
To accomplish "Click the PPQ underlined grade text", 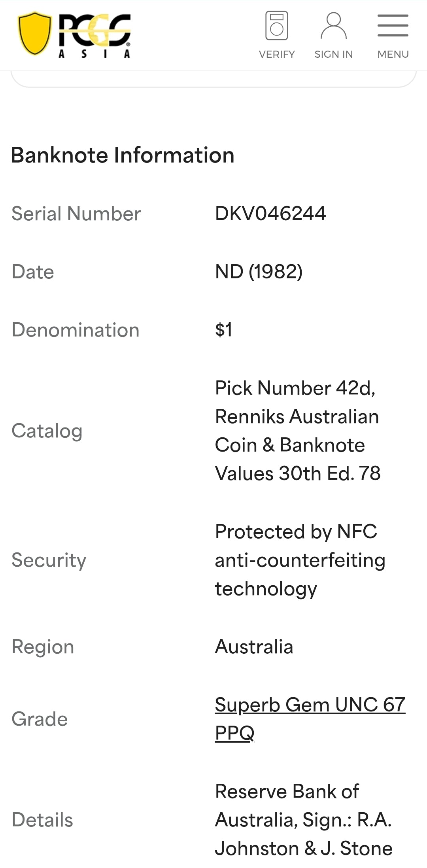I will [235, 733].
